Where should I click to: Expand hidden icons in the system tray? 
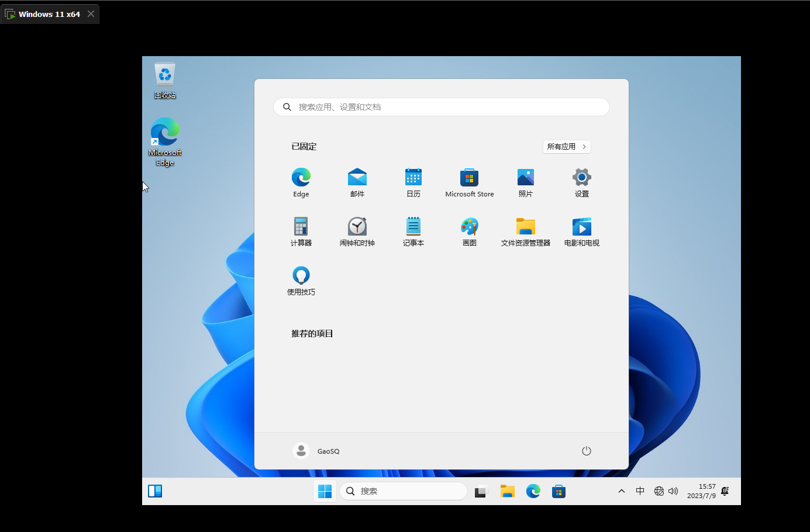pos(621,491)
